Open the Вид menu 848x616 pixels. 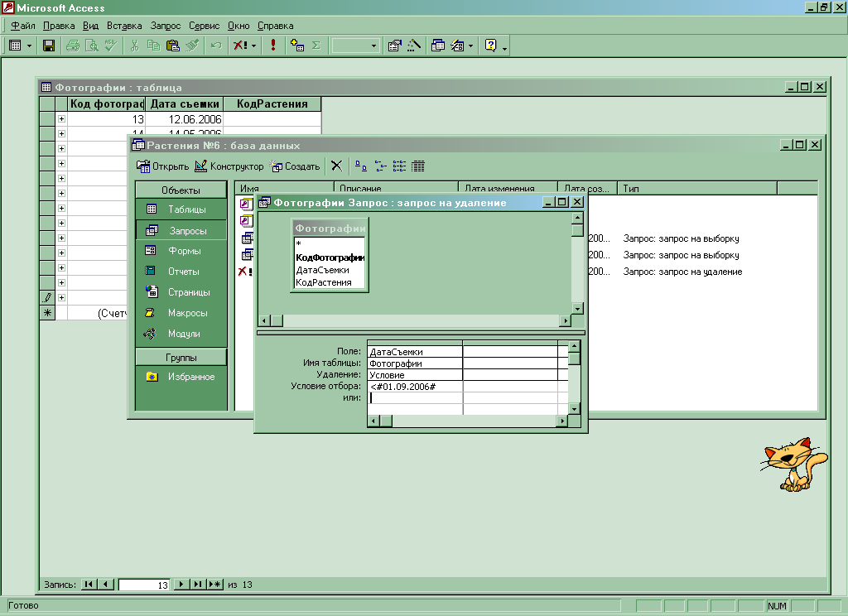pos(90,26)
